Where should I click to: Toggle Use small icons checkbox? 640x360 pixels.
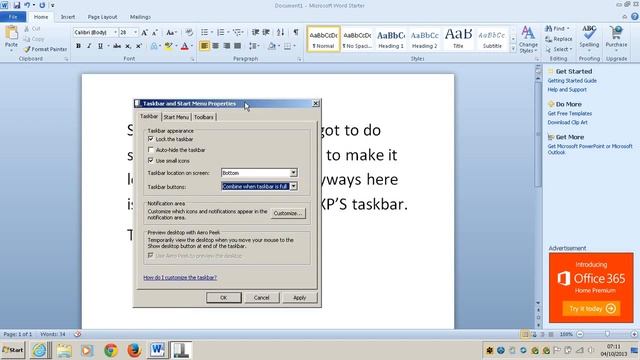point(151,160)
